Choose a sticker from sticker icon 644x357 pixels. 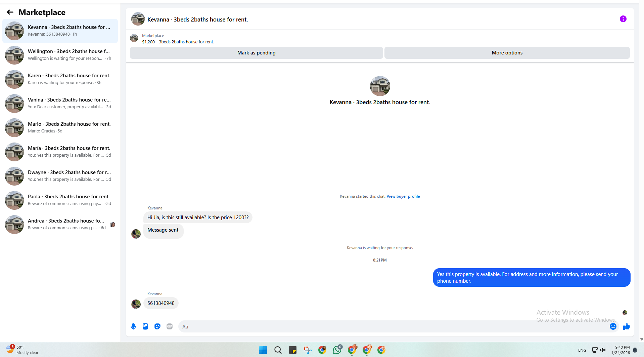[x=157, y=326]
